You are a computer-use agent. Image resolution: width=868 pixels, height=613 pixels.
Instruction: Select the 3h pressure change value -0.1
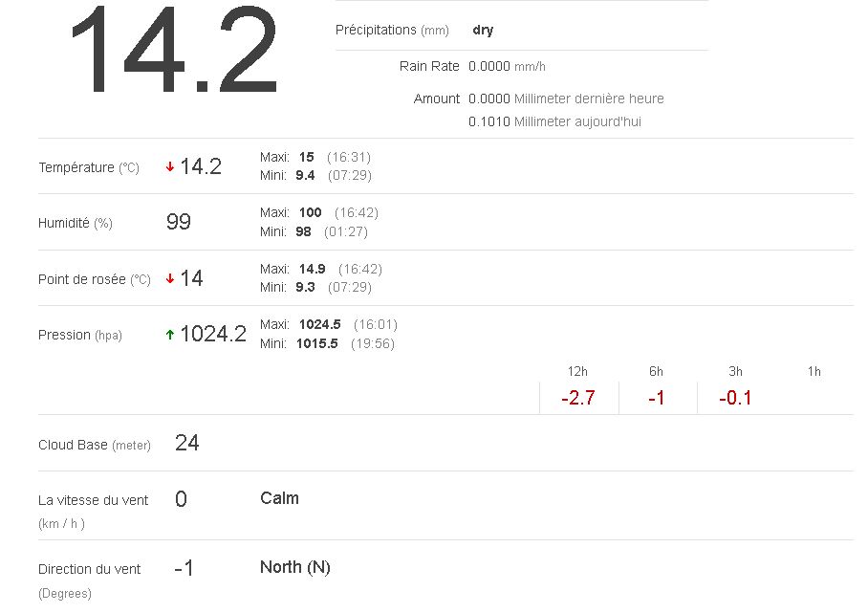pos(734,398)
